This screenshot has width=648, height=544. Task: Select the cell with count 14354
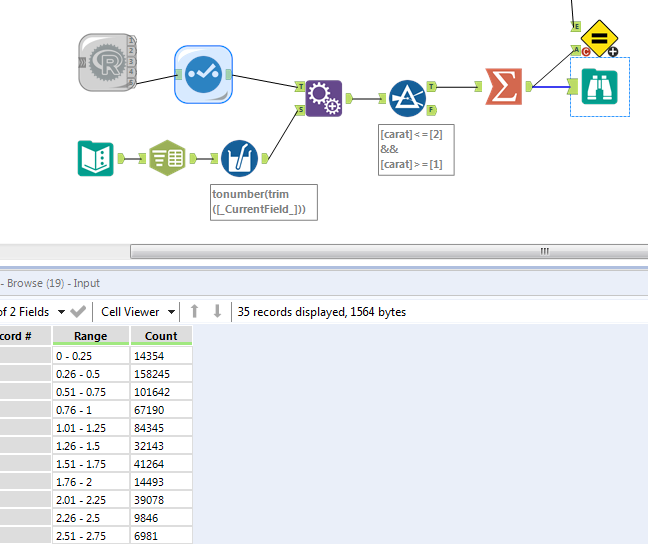click(x=161, y=356)
